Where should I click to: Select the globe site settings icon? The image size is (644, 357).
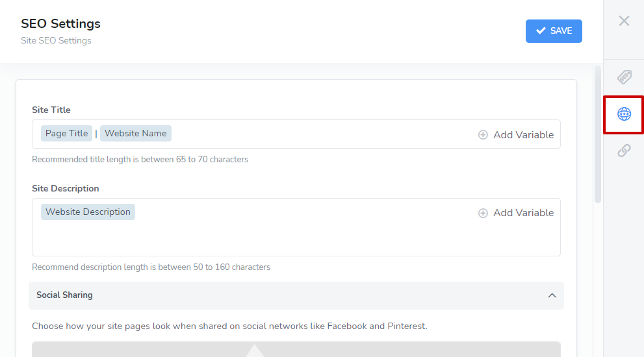click(x=624, y=114)
